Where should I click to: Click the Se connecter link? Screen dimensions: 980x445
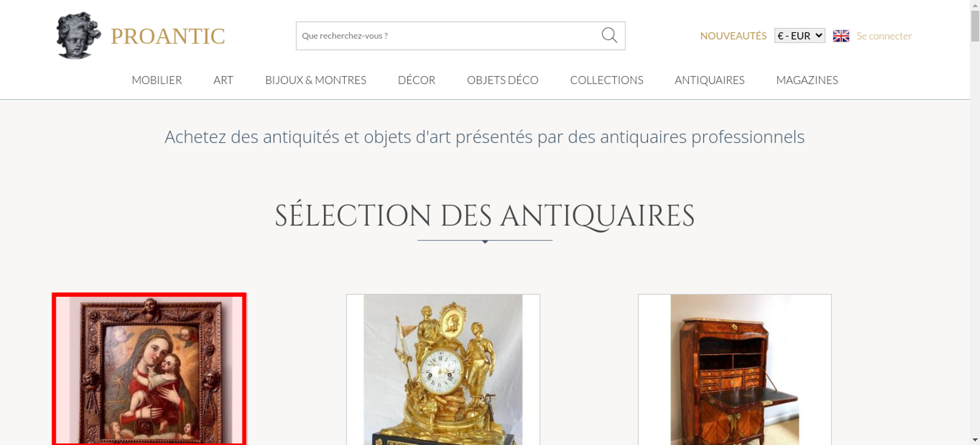click(x=884, y=36)
